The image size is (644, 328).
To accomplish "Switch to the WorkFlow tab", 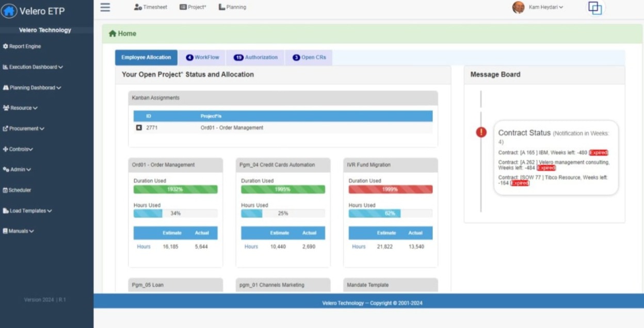I will 202,58.
